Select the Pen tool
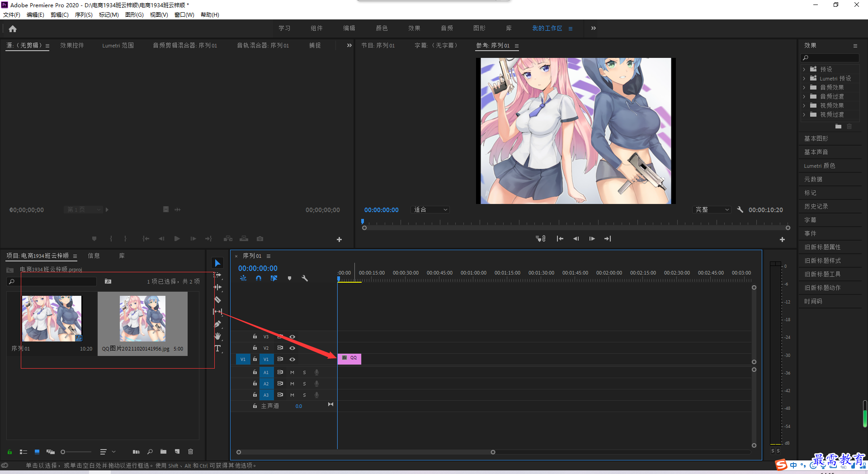 217,324
